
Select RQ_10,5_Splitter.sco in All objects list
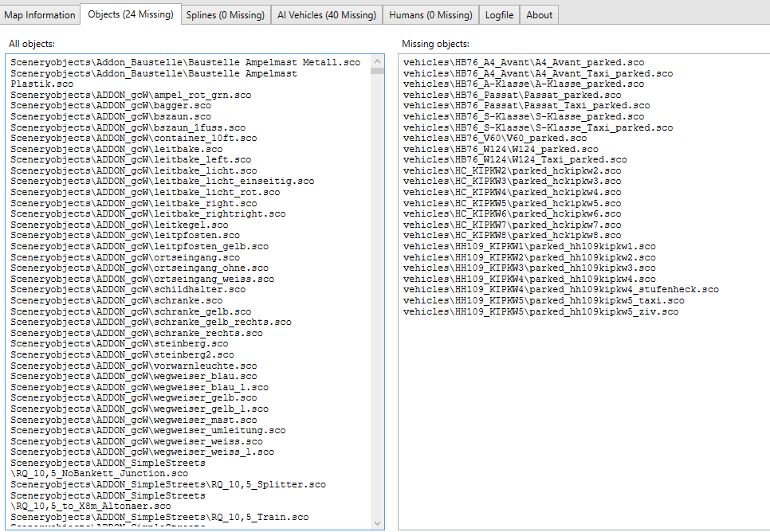coord(168,484)
